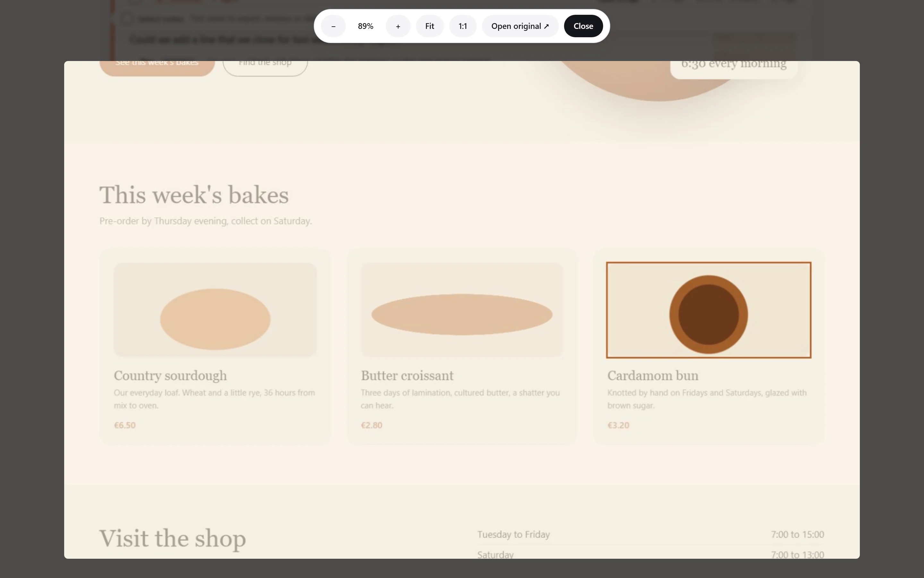Click the Find the shop button
The image size is (924, 578).
(x=265, y=68)
